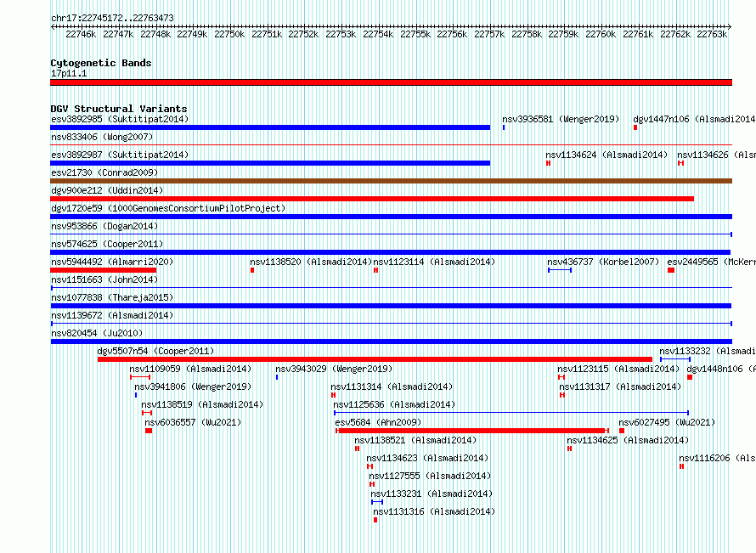Open the nsv5944492 (Almarri2020) label

tap(112, 262)
